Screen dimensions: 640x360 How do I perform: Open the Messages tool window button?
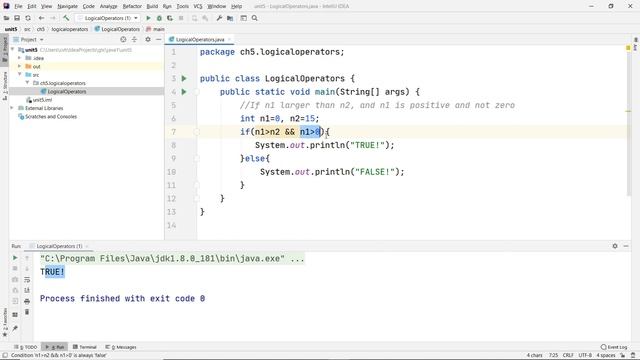click(x=121, y=347)
